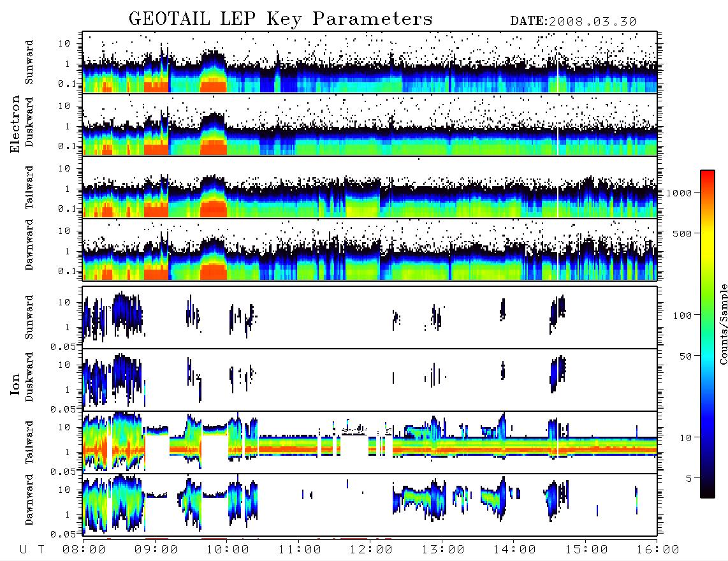This screenshot has height=561, width=728.
Task: Click the vertical "Electron" group label
Action: coord(15,124)
